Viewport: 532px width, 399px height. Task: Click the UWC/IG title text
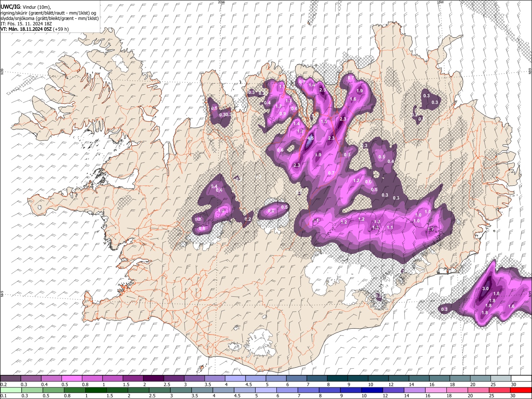click(10, 7)
